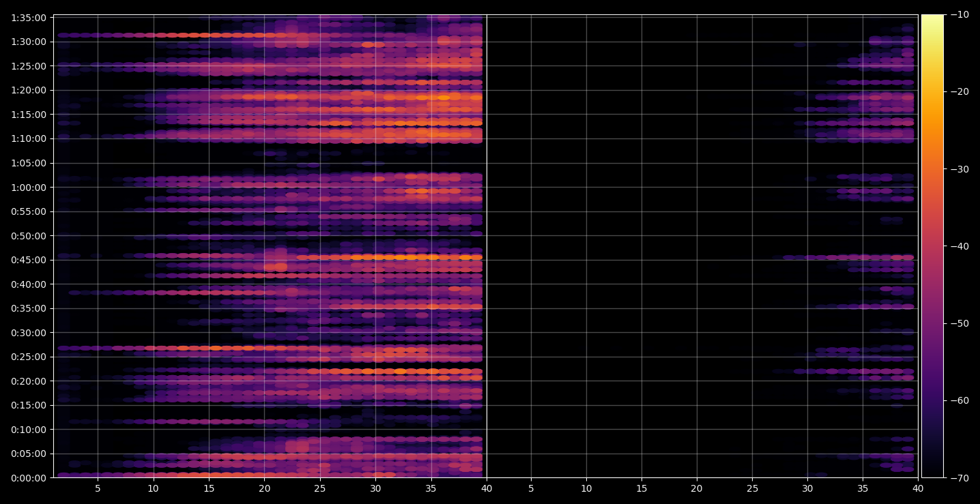
Task: Click the y-axis label 1:15:00
Action: (29, 115)
